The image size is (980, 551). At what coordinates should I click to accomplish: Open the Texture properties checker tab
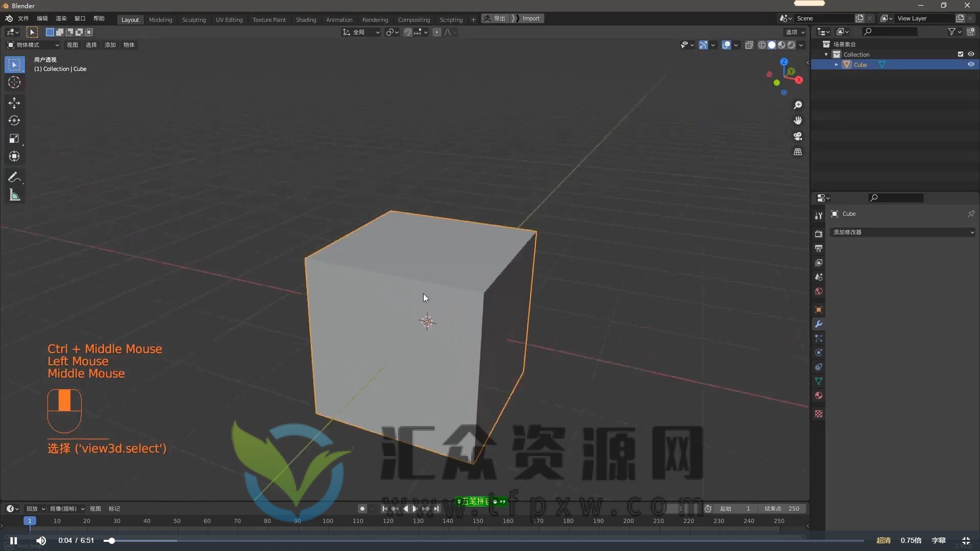click(819, 414)
